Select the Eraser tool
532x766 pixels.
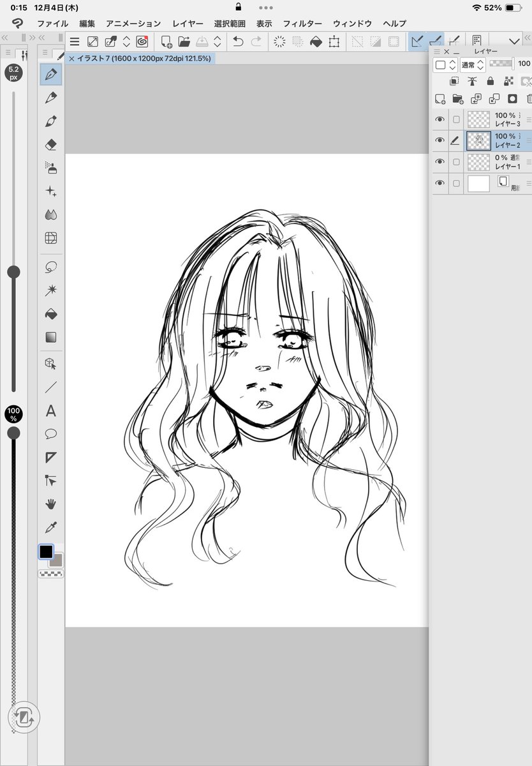[x=51, y=145]
